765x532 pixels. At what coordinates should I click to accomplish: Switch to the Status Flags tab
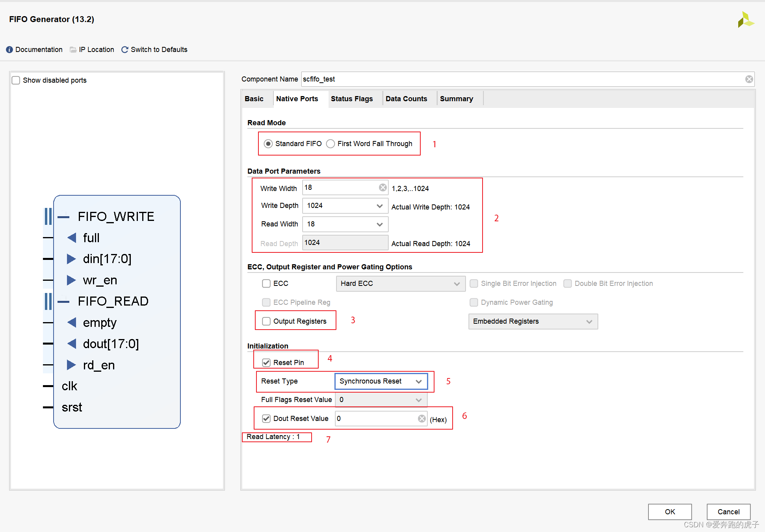(351, 99)
